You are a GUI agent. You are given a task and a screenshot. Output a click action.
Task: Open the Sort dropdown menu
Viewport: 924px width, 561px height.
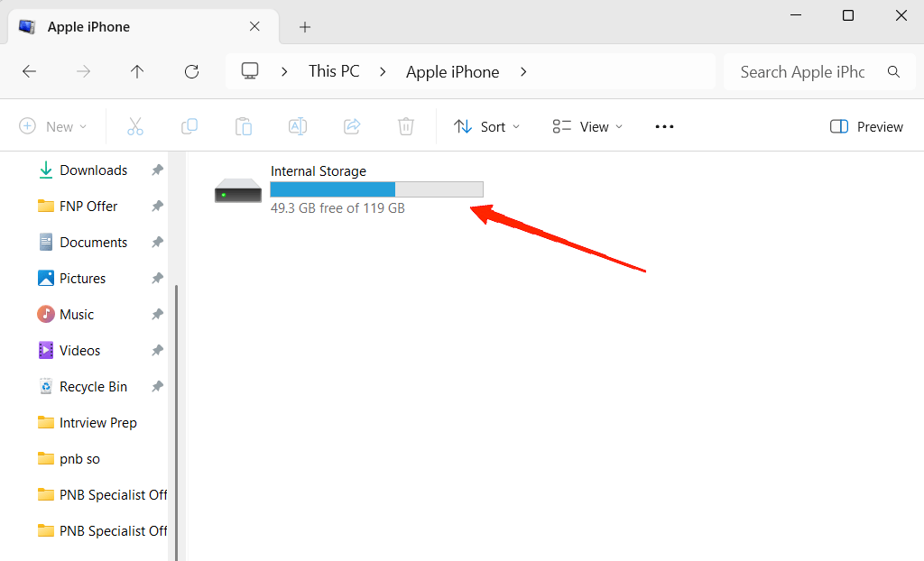pos(486,126)
